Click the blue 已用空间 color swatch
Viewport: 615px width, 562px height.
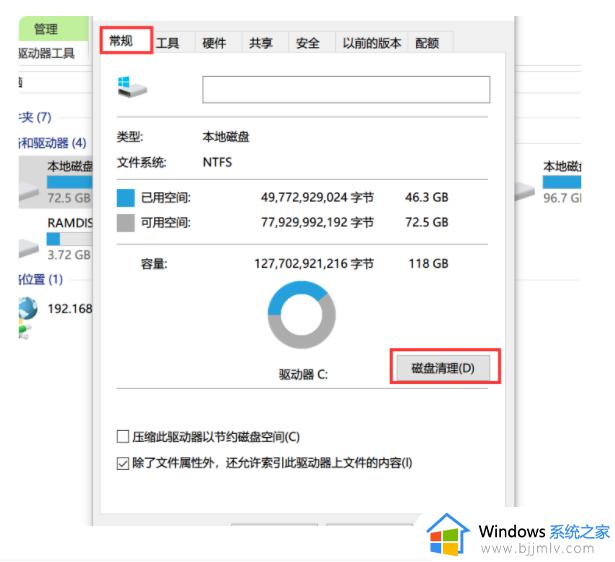tap(126, 198)
